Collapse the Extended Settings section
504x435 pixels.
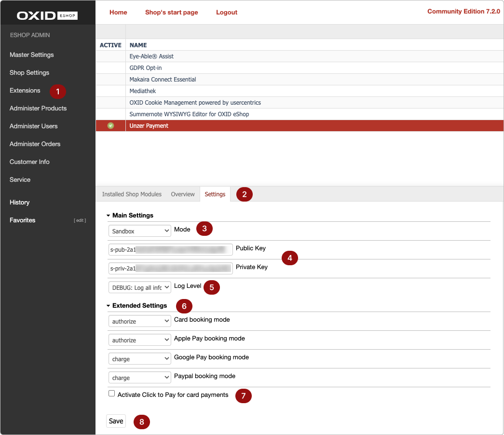click(x=109, y=305)
